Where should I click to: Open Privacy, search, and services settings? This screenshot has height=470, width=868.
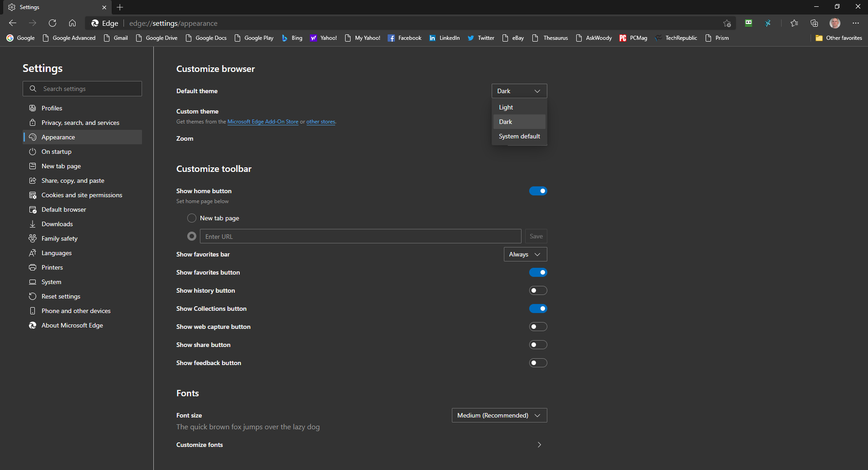click(82, 123)
